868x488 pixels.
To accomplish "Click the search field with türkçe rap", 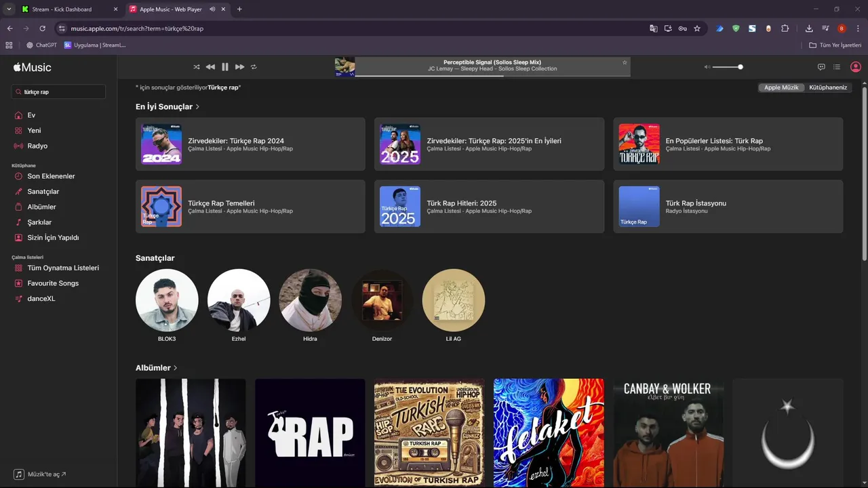I will 58,91.
